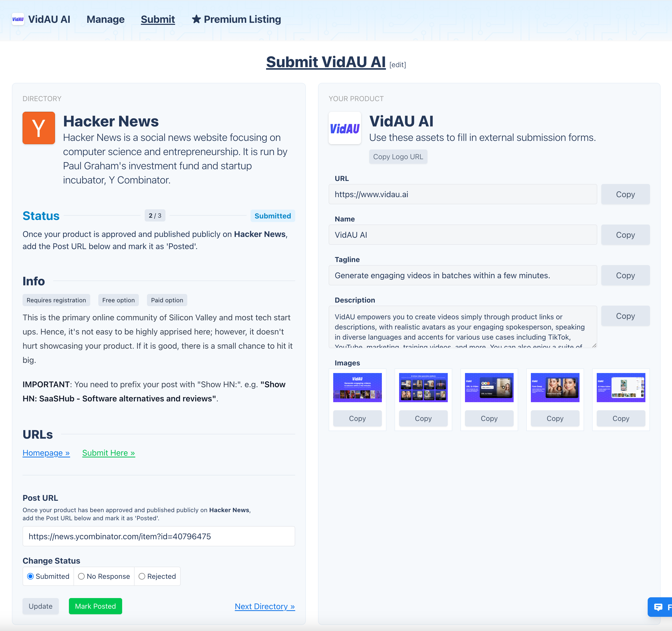The image size is (672, 631).
Task: Click the Update button
Action: [x=41, y=606]
